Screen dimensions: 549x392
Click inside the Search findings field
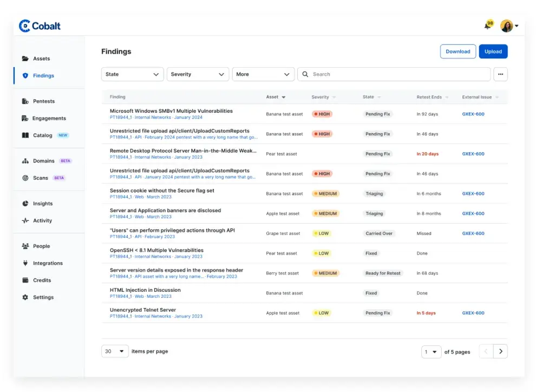tap(379, 74)
